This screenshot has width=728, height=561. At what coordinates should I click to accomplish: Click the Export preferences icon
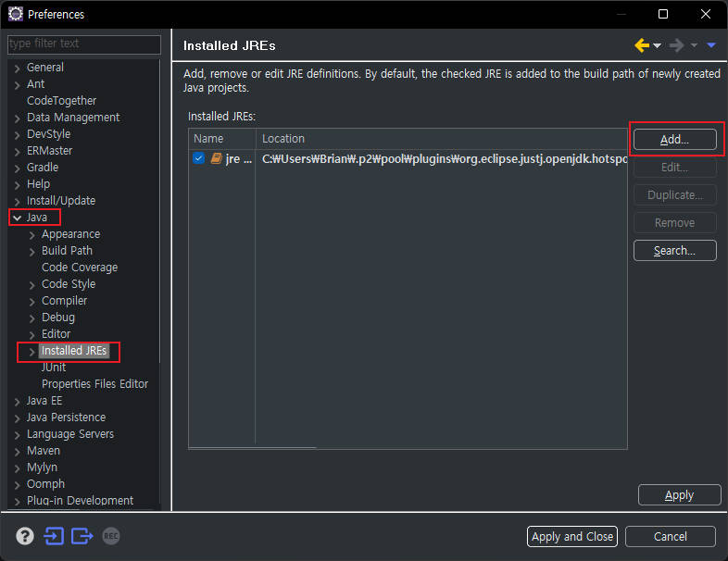[82, 536]
